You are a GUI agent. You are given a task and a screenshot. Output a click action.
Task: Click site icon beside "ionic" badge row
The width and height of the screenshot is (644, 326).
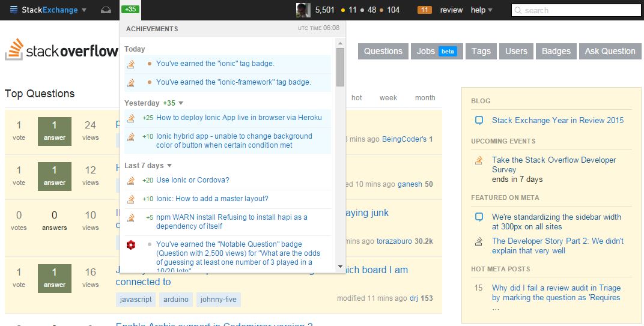tap(131, 64)
